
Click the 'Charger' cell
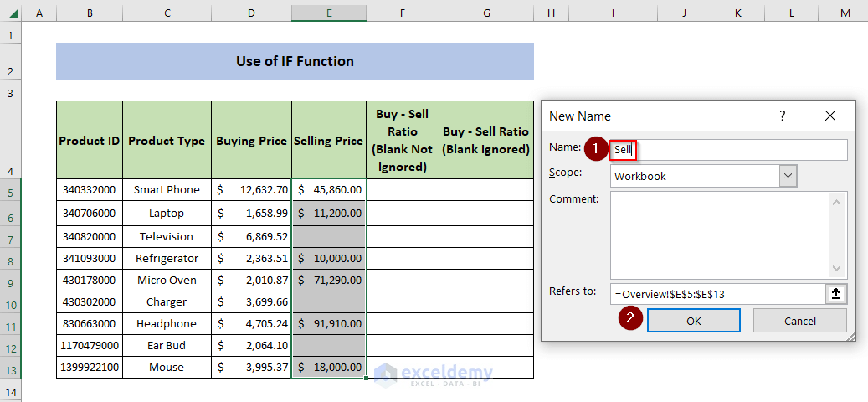(167, 302)
